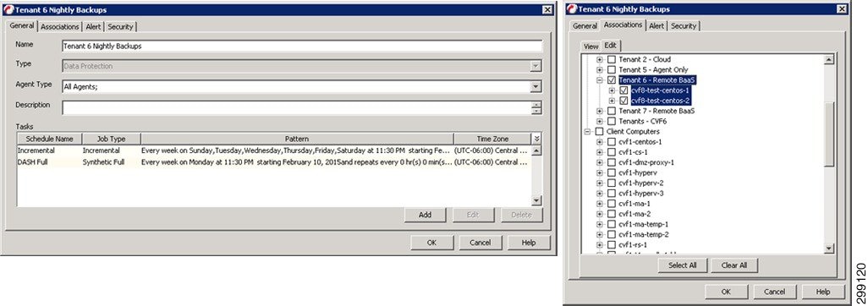Open Security tab in right window

click(x=684, y=26)
